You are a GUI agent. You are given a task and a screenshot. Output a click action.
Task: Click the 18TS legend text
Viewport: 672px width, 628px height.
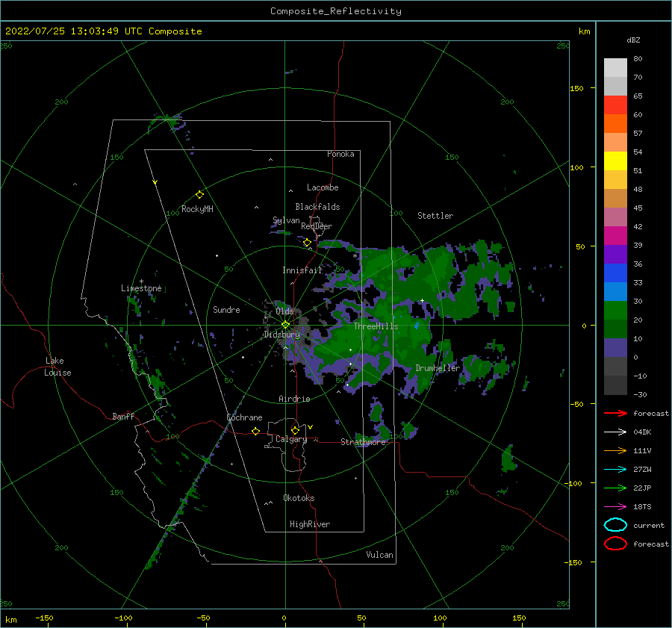[642, 507]
